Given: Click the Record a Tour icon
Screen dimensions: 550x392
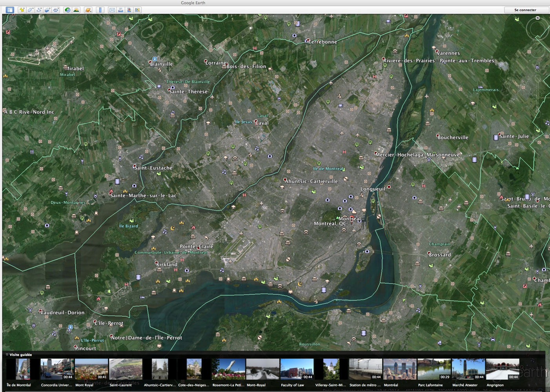Looking at the screenshot, I should tap(56, 10).
